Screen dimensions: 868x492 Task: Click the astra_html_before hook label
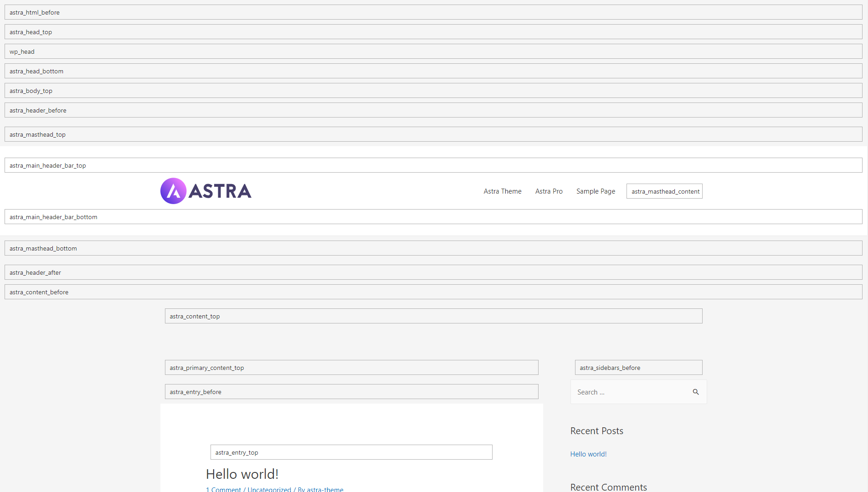35,12
